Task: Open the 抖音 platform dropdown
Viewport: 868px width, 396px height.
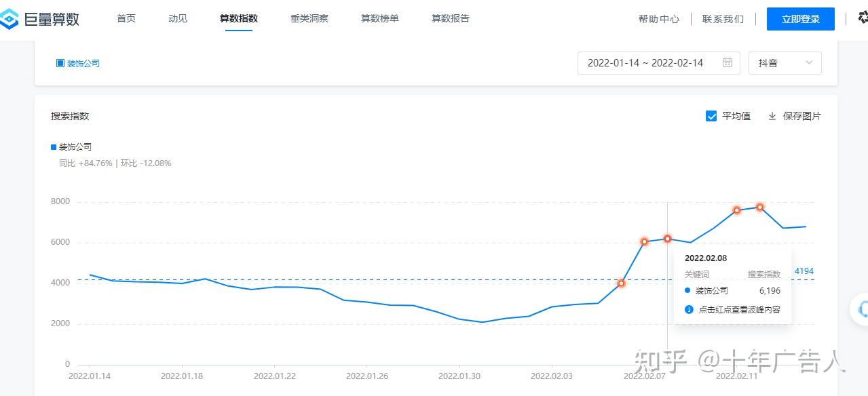Action: (x=785, y=63)
